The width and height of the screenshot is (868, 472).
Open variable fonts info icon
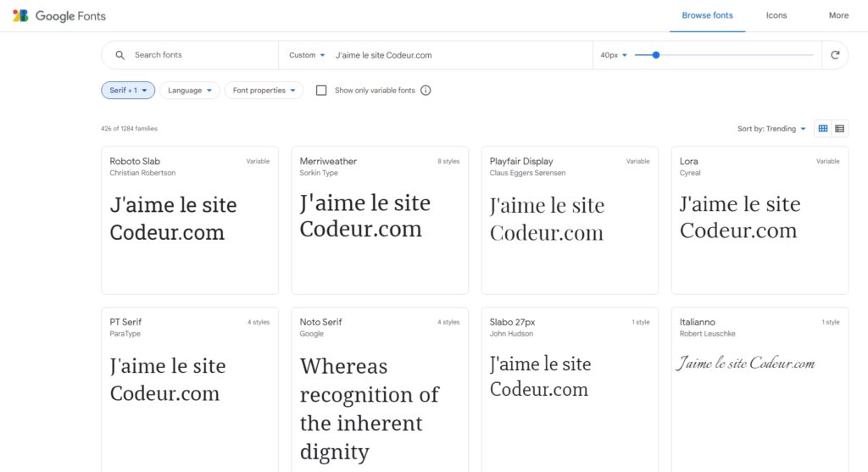426,91
